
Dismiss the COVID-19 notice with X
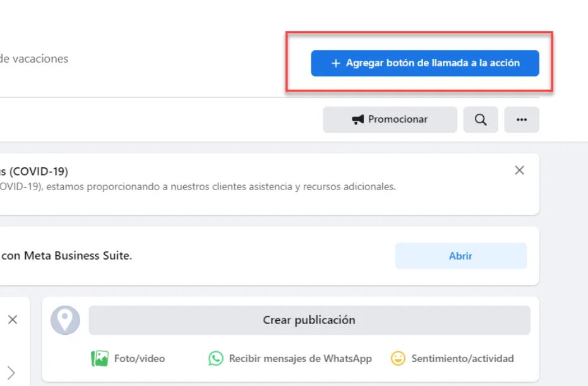click(519, 171)
